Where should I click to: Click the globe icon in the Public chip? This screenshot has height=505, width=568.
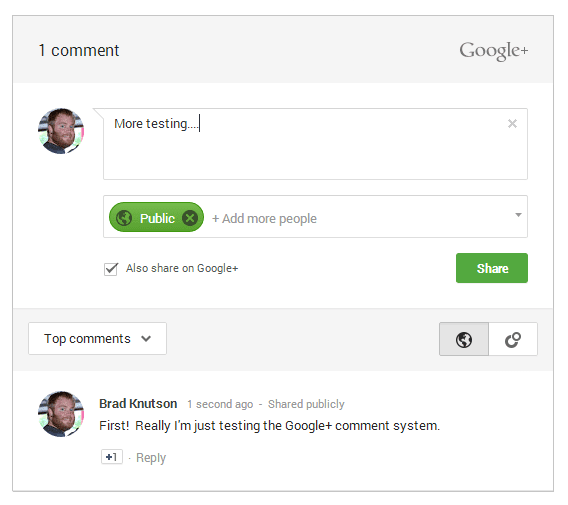click(x=124, y=218)
